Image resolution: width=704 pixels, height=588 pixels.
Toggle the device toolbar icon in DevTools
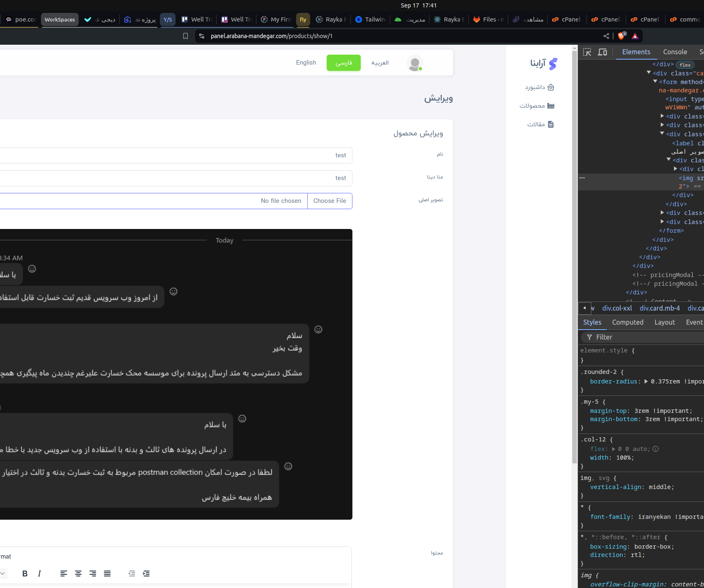point(603,52)
